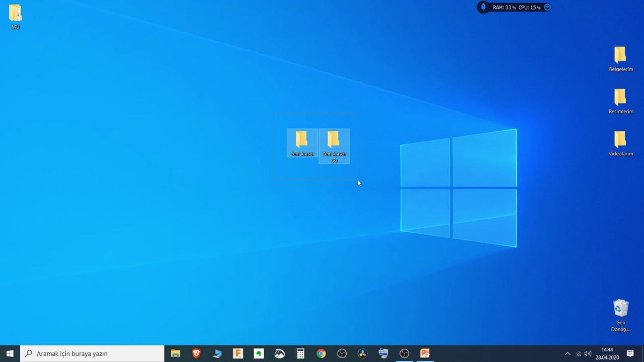Launch Calculator from the taskbar

(300, 353)
